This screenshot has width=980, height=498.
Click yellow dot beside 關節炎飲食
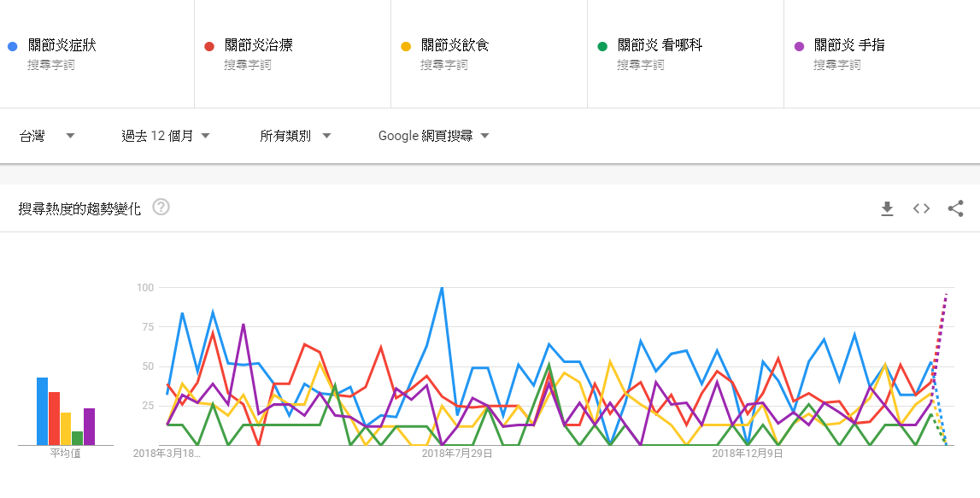406,46
